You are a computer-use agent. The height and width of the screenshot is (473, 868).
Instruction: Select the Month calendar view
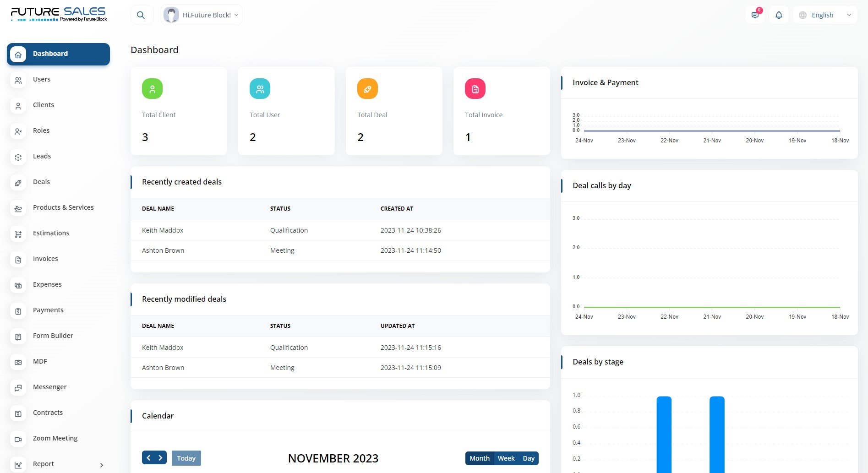480,458
